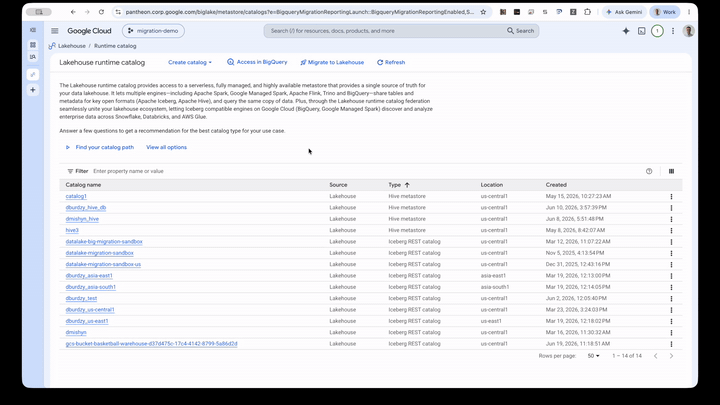Change rows per page from 50
Image resolution: width=720 pixels, height=405 pixels.
[x=593, y=356]
